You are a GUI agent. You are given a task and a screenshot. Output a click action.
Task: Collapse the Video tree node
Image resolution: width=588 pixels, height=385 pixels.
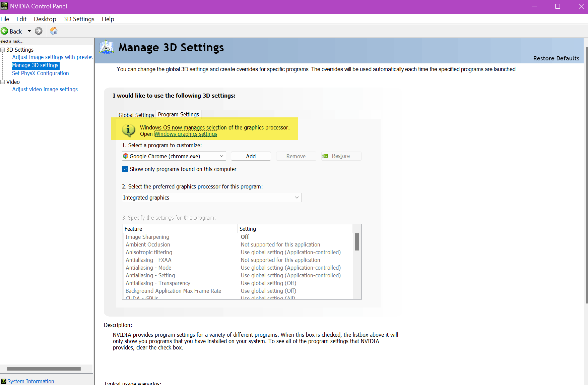pos(3,82)
